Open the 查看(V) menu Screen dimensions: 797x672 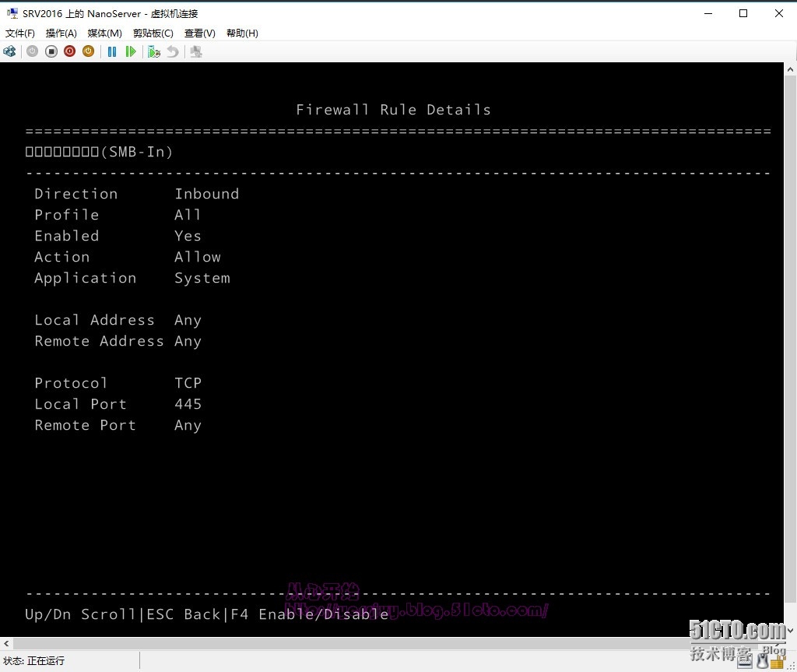pos(200,33)
